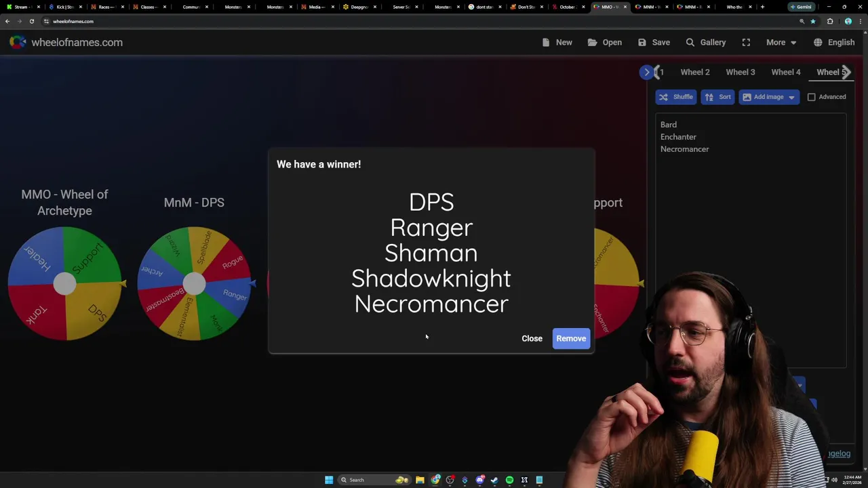Switch to the Kick browser tab
The image size is (868, 488).
tap(65, 7)
